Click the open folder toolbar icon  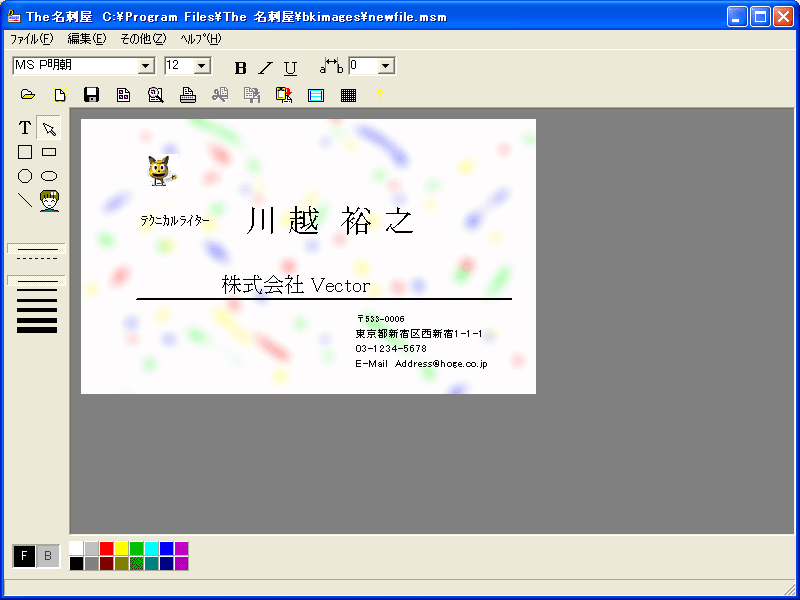[x=28, y=94]
